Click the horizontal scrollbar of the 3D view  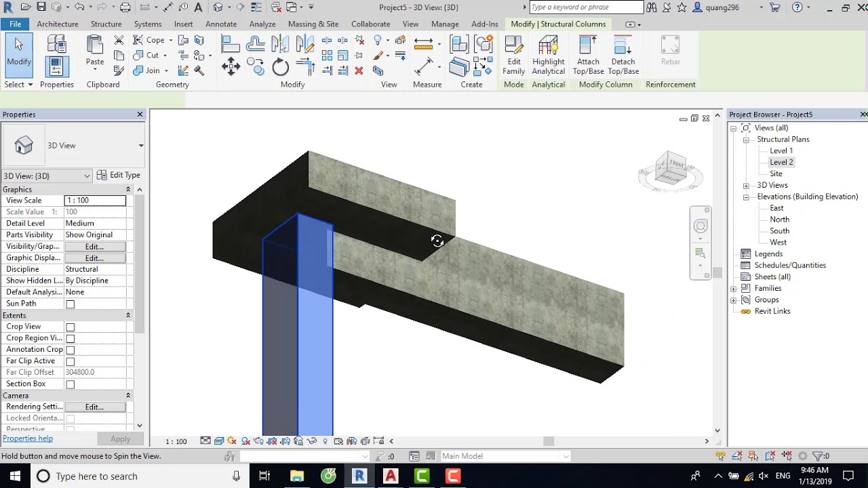(x=549, y=441)
